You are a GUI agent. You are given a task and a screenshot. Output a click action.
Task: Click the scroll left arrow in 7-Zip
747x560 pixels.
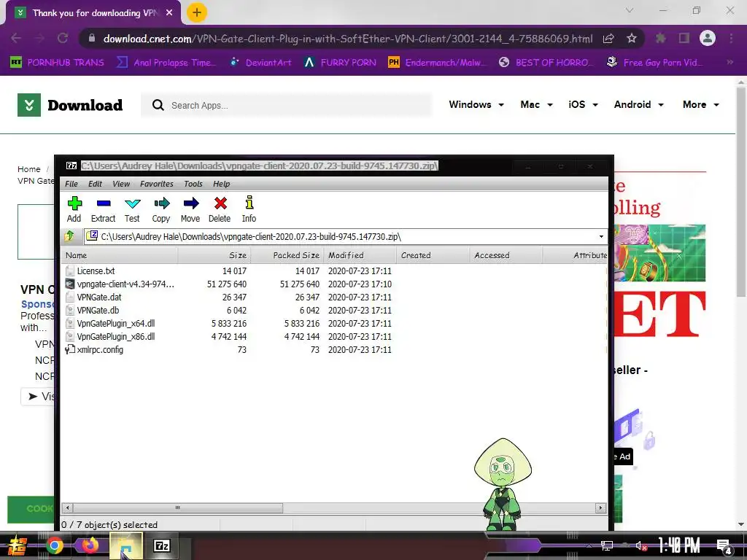point(68,507)
